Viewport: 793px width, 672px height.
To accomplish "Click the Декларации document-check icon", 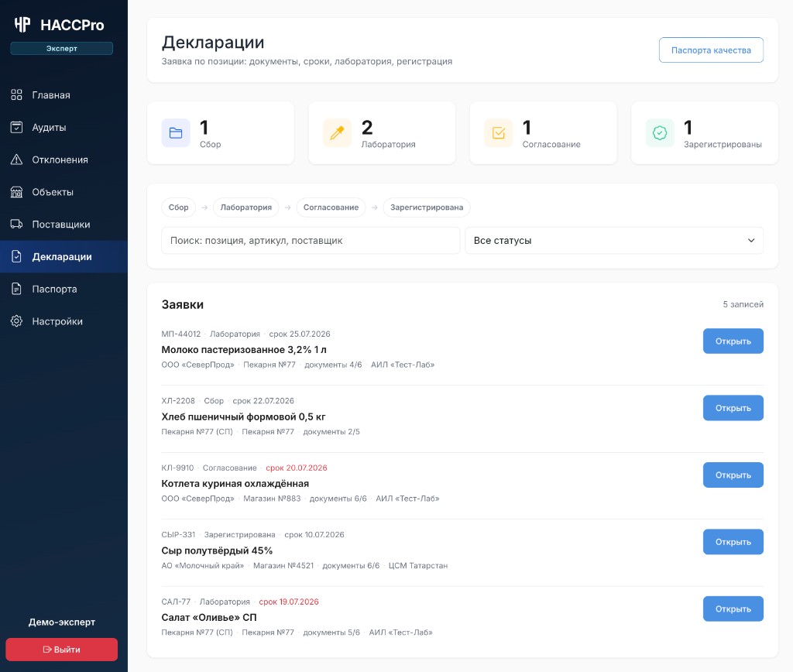I will (x=17, y=256).
